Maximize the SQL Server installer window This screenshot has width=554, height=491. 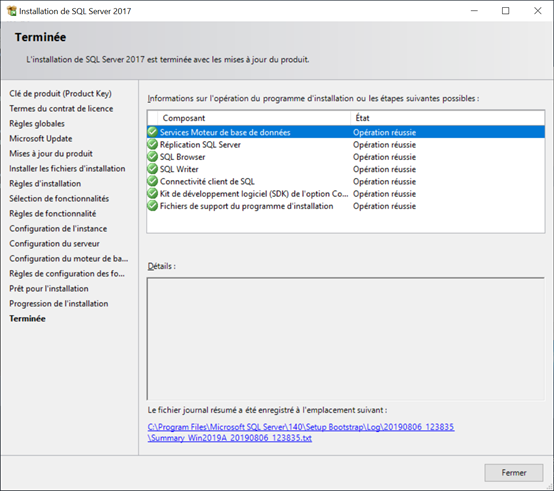click(506, 11)
